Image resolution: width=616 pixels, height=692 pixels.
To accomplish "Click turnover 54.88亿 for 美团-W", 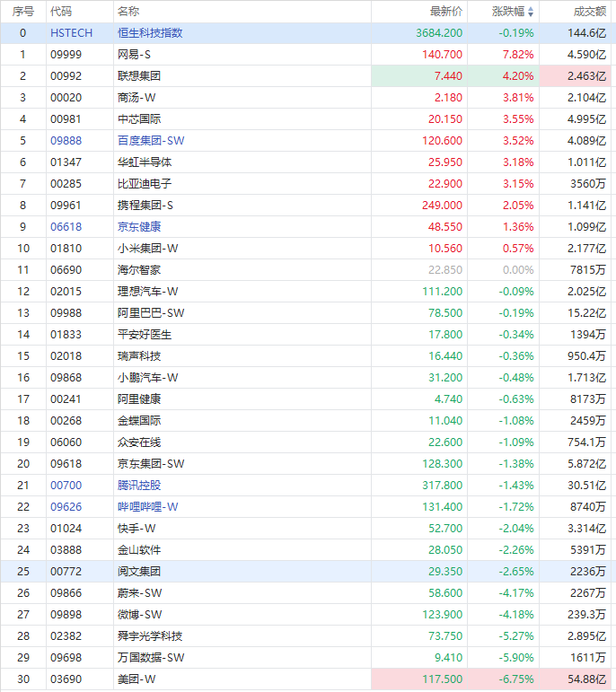I will (x=587, y=679).
